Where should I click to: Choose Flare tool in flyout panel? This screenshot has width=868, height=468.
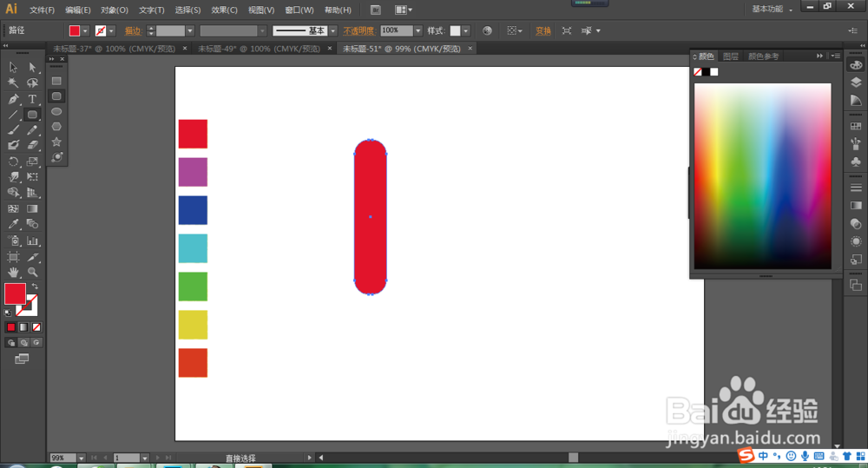(x=56, y=157)
